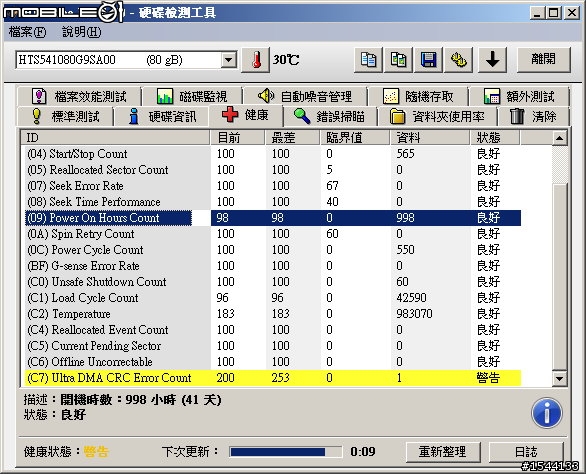Image resolution: width=586 pixels, height=474 pixels.
Task: Click the 30°C temperature reading
Action: pyautogui.click(x=286, y=59)
